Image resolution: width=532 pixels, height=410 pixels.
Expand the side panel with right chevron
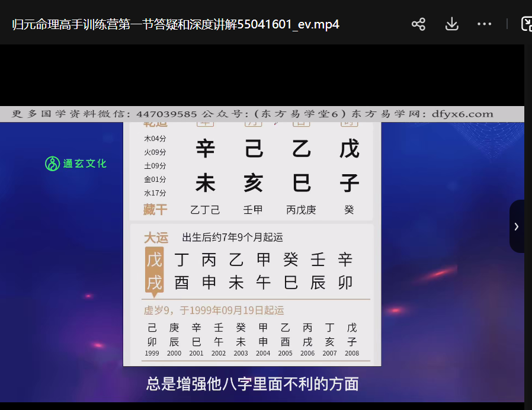tap(516, 226)
